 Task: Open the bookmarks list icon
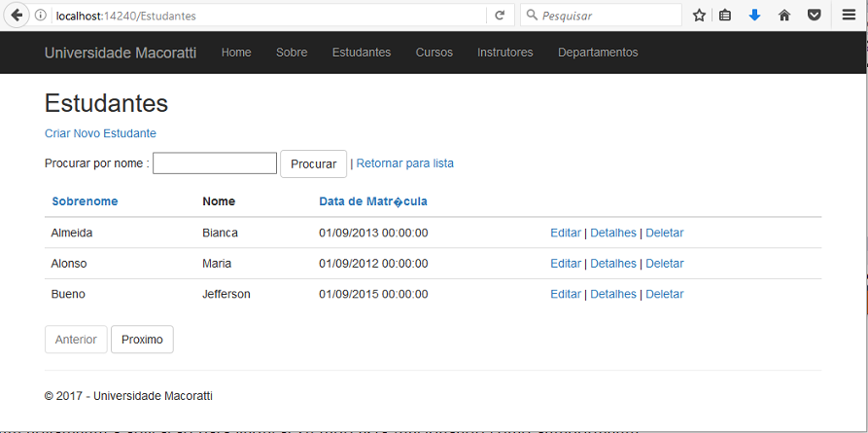pos(724,16)
